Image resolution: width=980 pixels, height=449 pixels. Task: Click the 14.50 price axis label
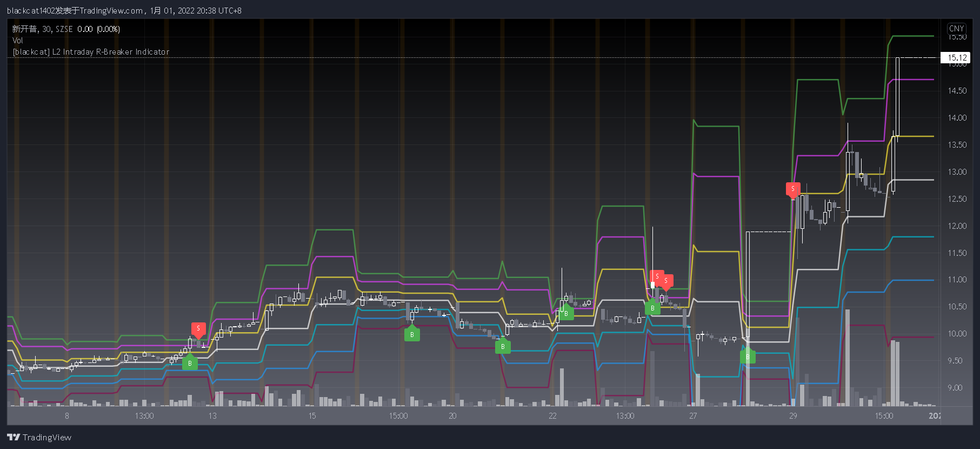click(x=957, y=91)
